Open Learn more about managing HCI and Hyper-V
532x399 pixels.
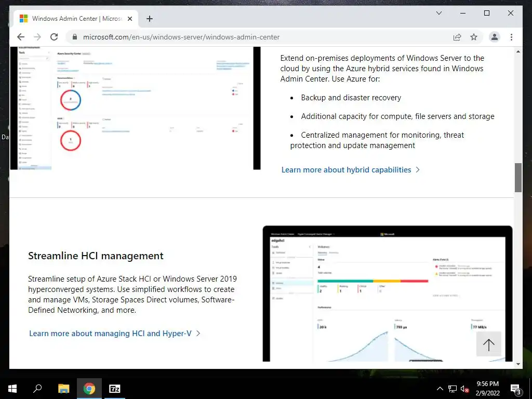pos(114,334)
